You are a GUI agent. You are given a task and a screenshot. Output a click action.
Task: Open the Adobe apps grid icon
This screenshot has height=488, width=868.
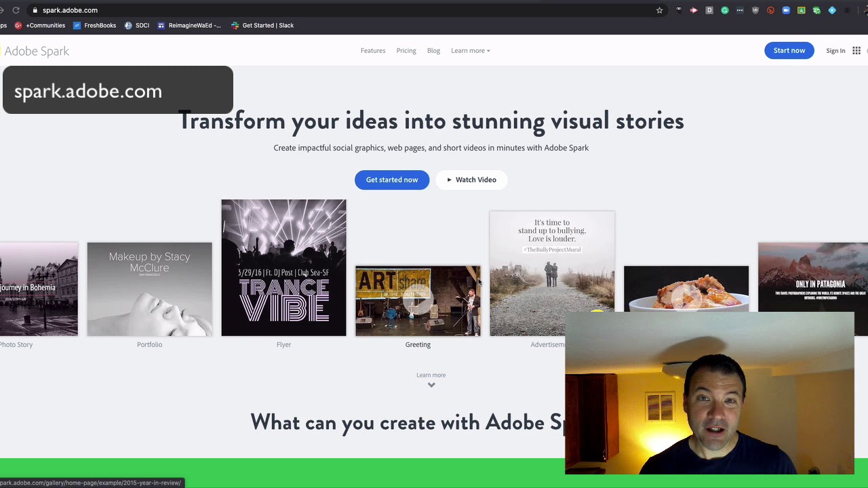(x=856, y=51)
